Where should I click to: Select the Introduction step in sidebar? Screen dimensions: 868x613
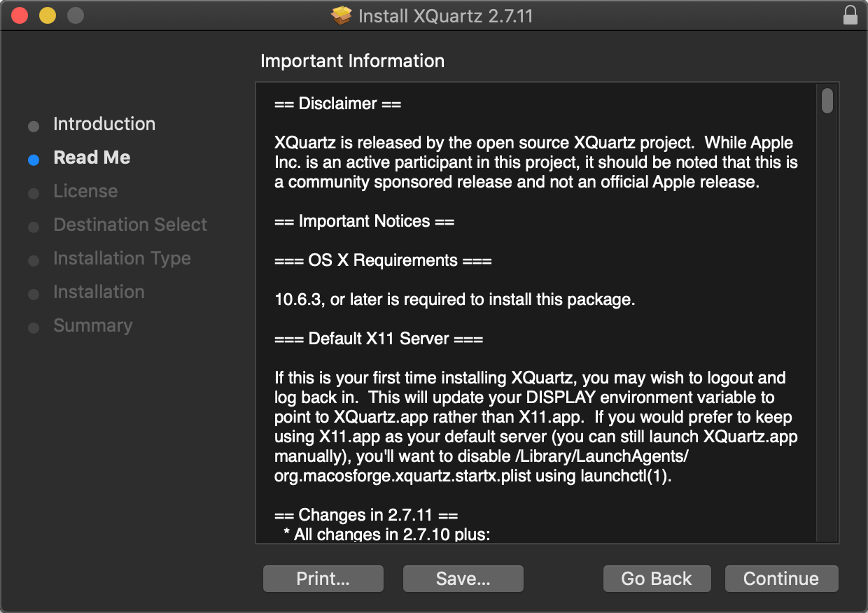(104, 124)
